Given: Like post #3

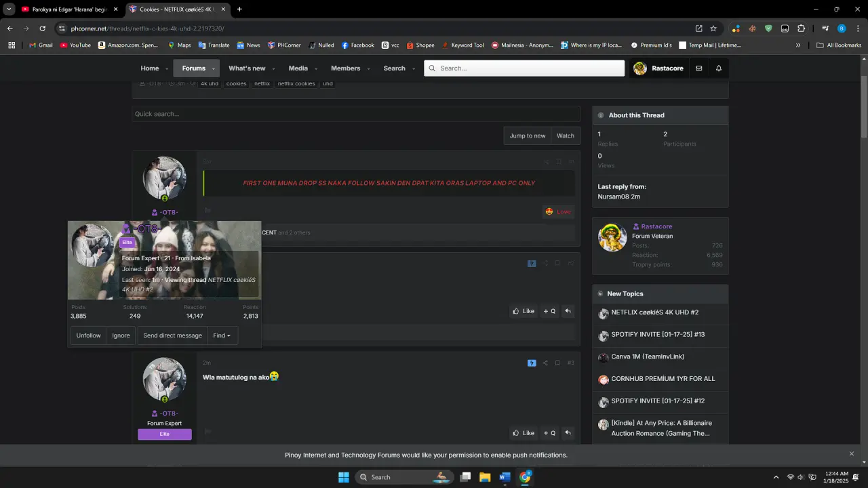Looking at the screenshot, I should coord(524,433).
